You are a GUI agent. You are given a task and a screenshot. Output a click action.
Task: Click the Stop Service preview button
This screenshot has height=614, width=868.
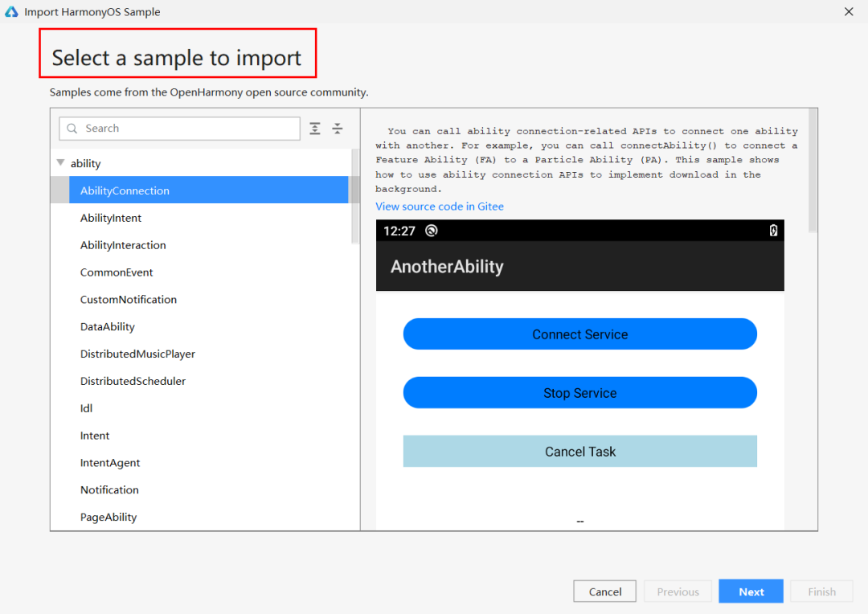(579, 392)
